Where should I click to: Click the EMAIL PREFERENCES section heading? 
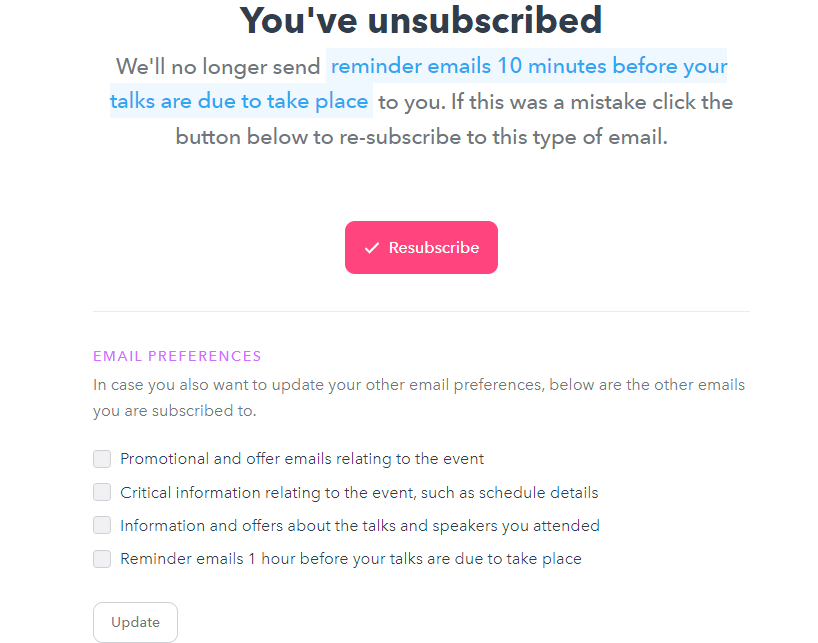point(177,356)
